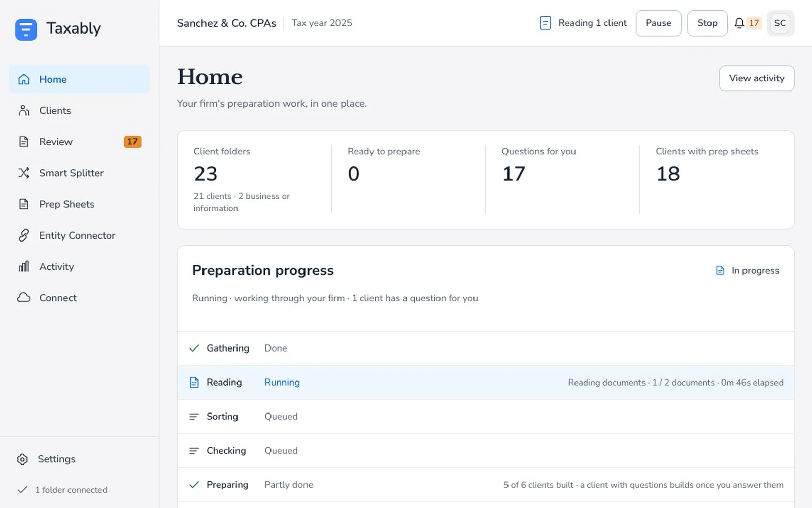Click the 'In progress' status label
Image resolution: width=812 pixels, height=508 pixels.
[755, 271]
